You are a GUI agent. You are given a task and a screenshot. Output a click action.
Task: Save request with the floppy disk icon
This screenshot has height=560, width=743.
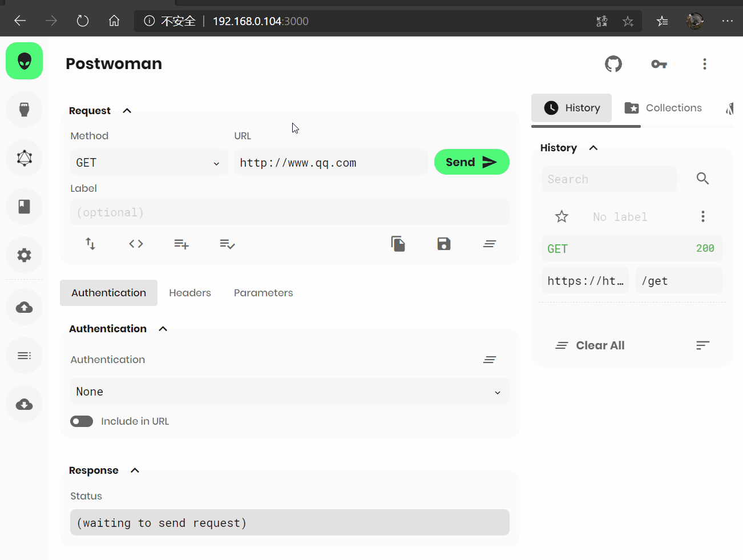point(444,244)
